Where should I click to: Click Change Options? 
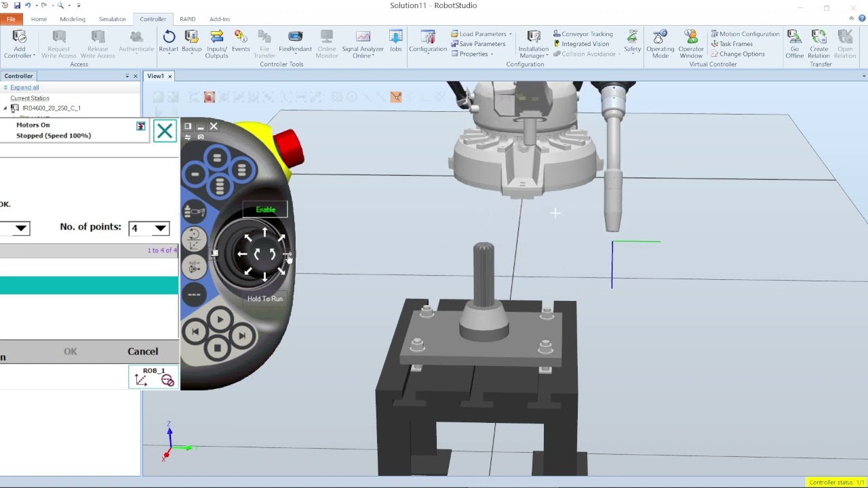coord(737,54)
